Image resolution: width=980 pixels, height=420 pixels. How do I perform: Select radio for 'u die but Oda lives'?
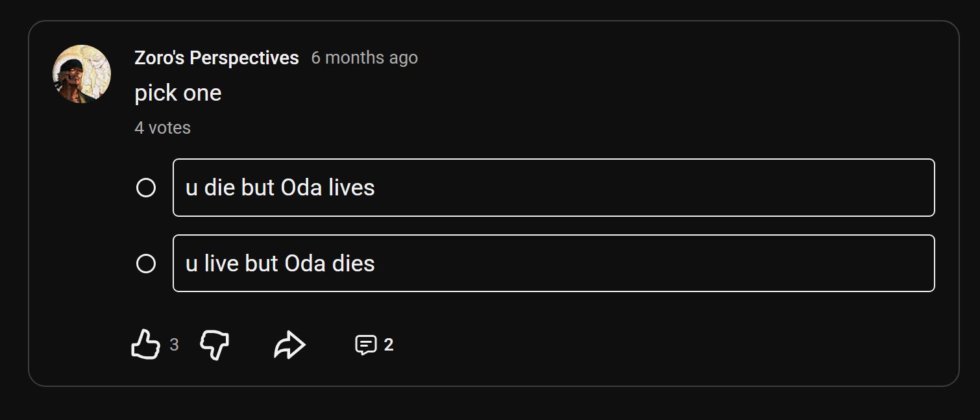146,188
